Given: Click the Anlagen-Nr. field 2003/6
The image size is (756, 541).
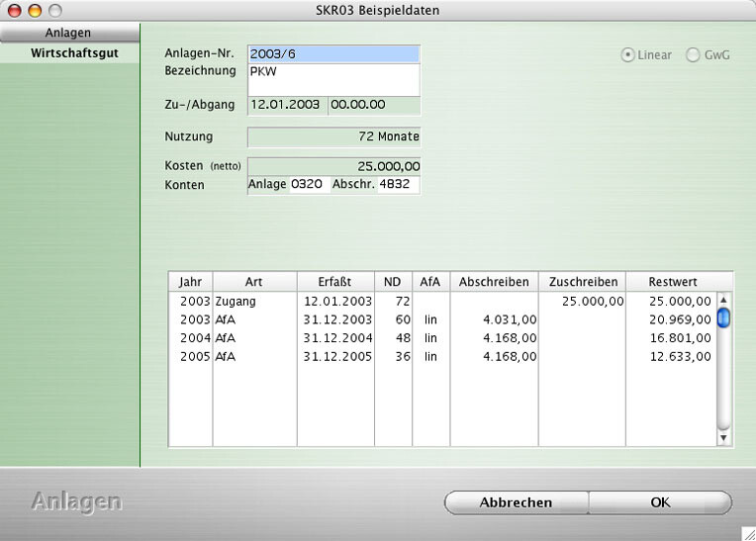Looking at the screenshot, I should (333, 54).
